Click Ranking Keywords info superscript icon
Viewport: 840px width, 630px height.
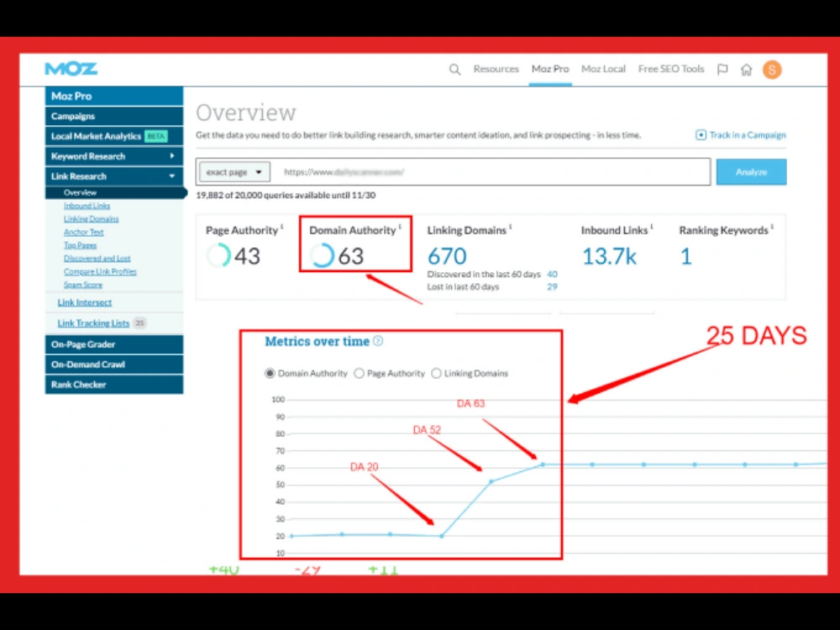[x=772, y=227]
